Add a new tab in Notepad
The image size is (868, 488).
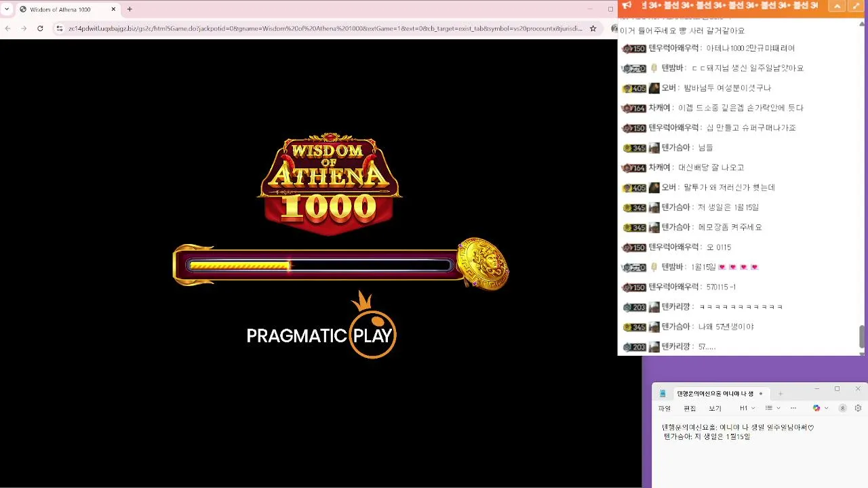tap(780, 393)
